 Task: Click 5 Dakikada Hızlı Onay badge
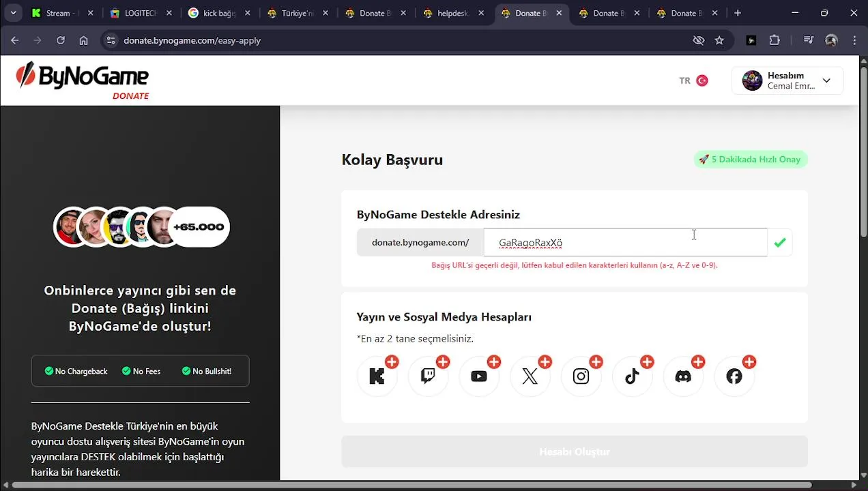(x=751, y=159)
